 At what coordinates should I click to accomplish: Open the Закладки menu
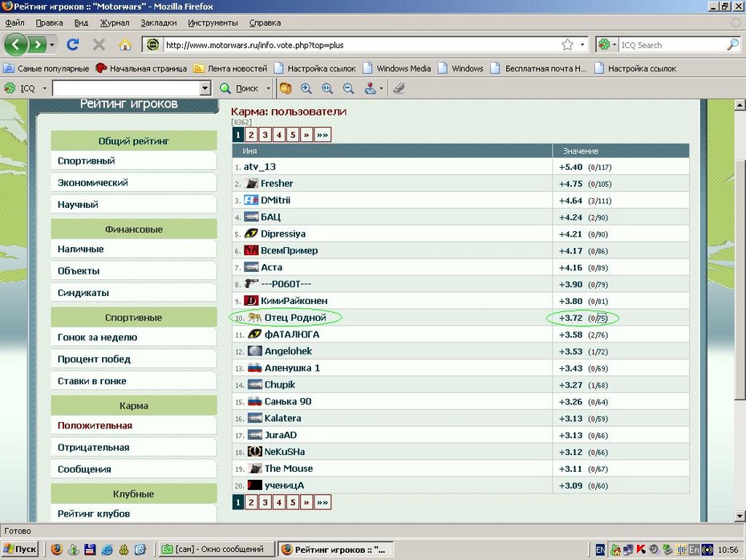[158, 23]
